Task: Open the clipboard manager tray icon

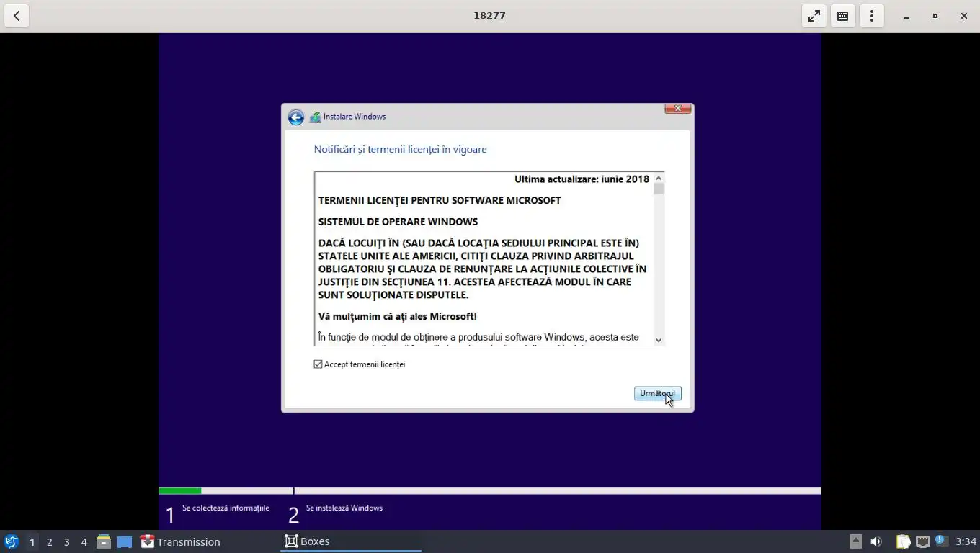Action: coord(904,541)
